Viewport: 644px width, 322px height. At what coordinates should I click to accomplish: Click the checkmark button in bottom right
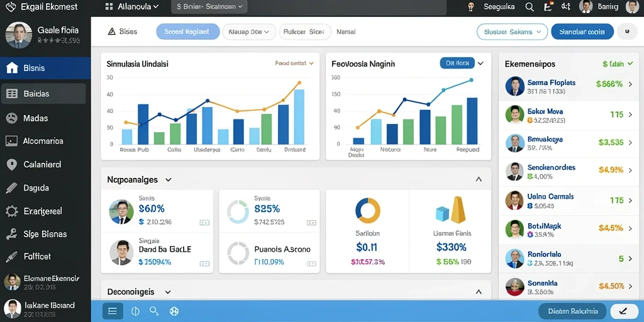[625, 311]
